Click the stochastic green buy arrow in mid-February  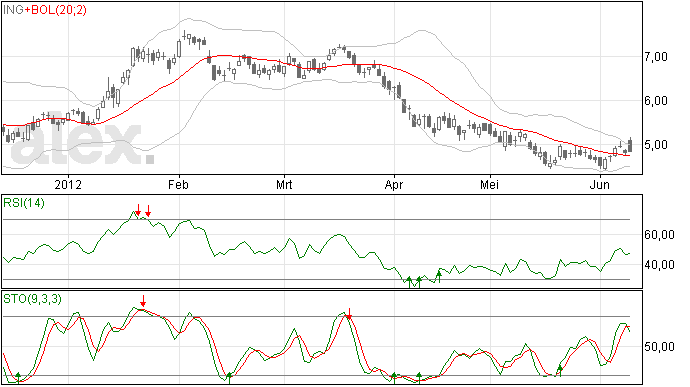pyautogui.click(x=229, y=378)
